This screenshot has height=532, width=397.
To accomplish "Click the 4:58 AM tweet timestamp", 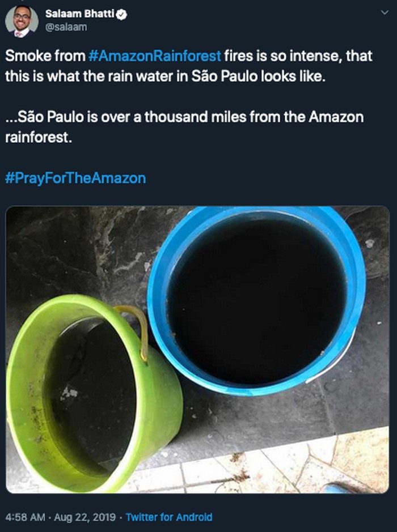I will pos(23,517).
